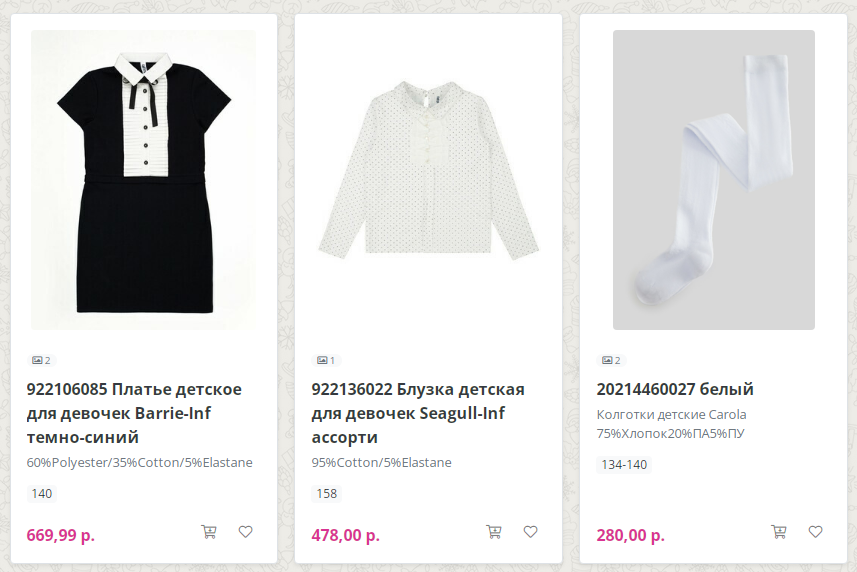Favorite the Seagull-Inf blouse with heart
The height and width of the screenshot is (572, 857).
coord(531,532)
